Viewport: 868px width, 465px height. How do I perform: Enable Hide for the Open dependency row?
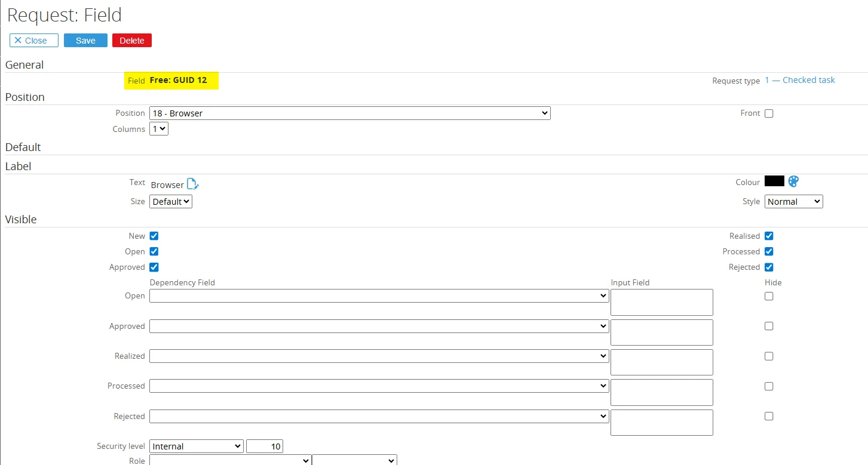769,296
